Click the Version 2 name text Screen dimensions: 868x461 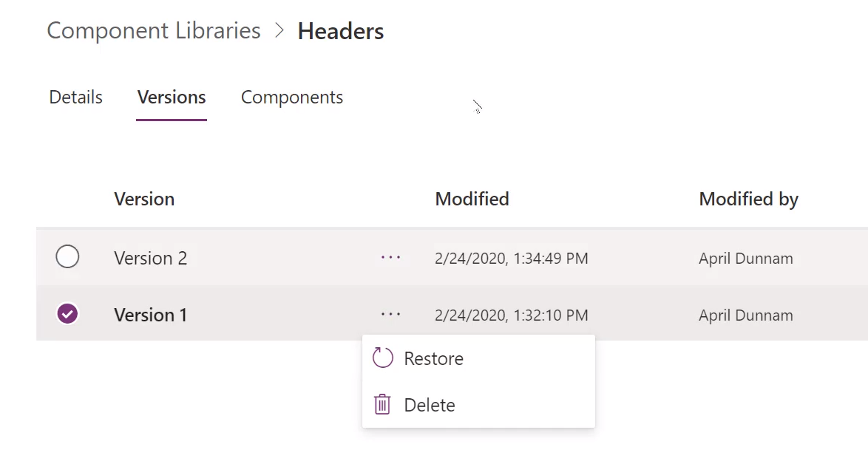[151, 258]
